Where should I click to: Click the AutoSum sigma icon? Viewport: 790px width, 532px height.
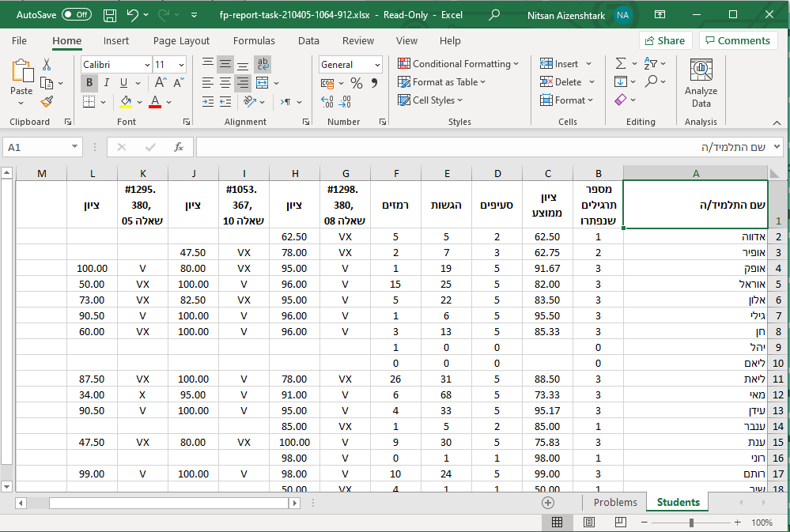point(621,64)
